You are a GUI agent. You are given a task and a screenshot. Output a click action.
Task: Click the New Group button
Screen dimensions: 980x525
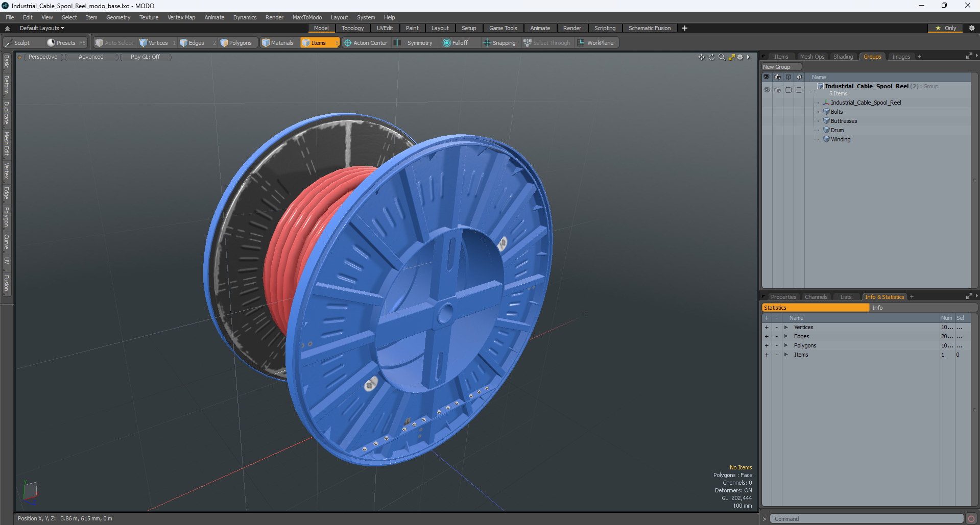pos(781,67)
